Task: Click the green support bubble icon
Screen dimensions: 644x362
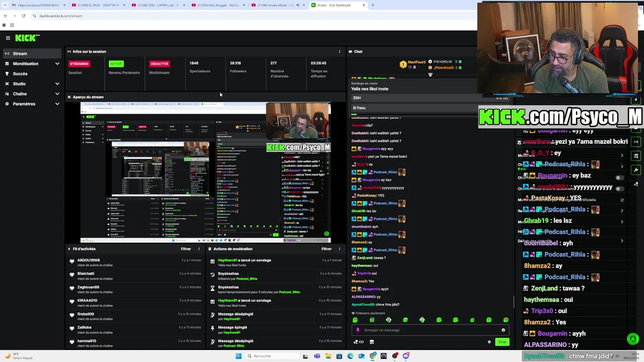Action: pyautogui.click(x=632, y=339)
